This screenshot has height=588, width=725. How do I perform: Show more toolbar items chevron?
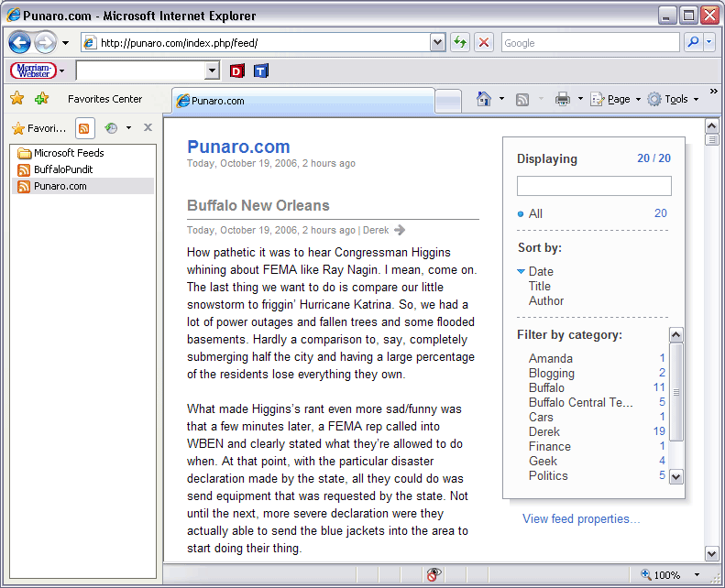click(713, 91)
